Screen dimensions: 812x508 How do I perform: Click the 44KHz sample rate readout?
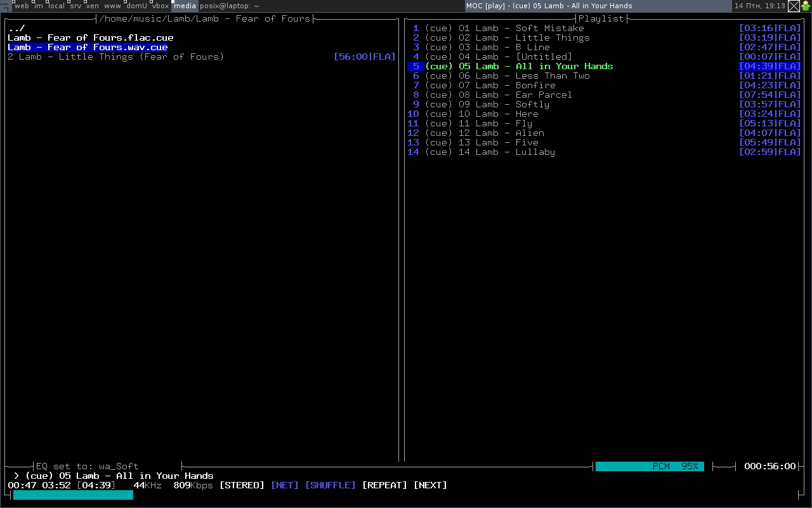click(147, 485)
